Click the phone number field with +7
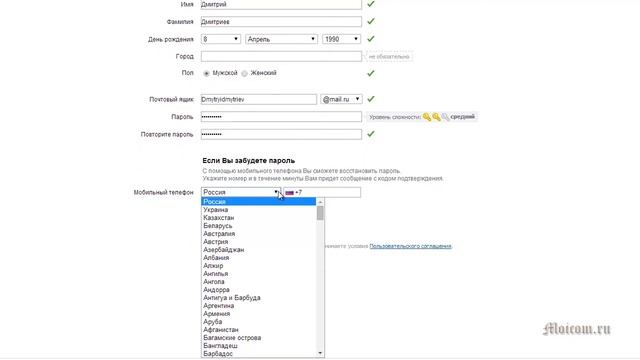 pyautogui.click(x=322, y=192)
